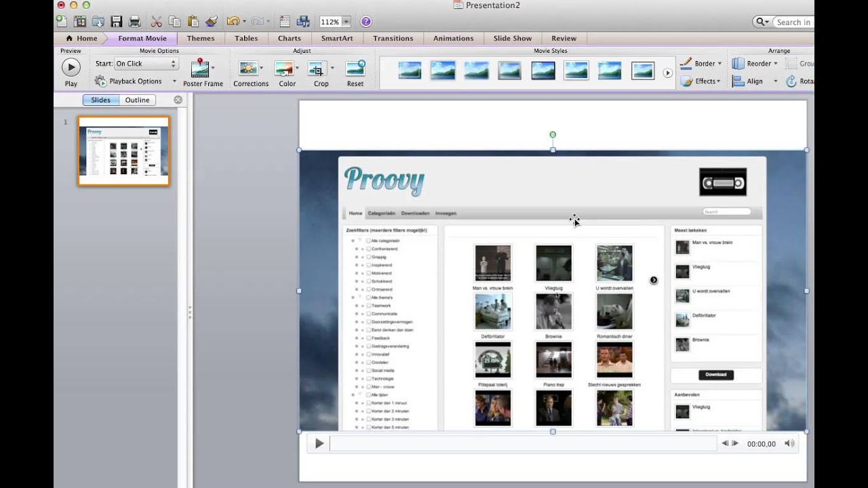This screenshot has height=488, width=868.
Task: Open the Charts tab
Action: tap(290, 39)
